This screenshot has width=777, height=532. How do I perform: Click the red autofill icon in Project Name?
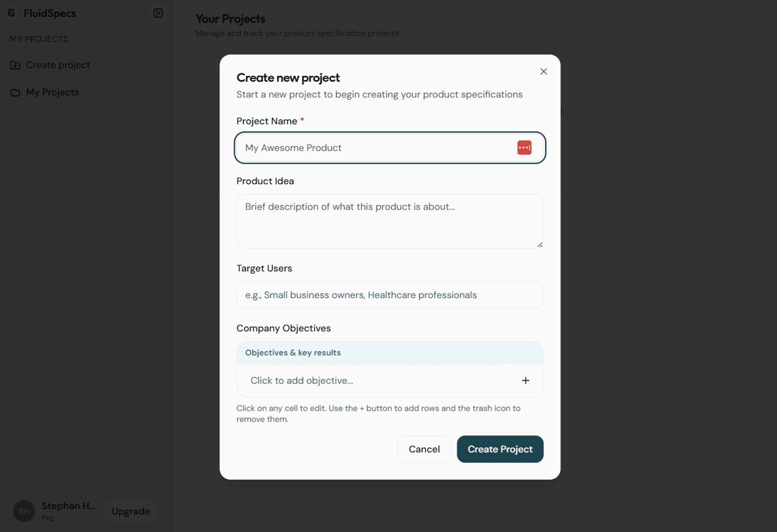[524, 147]
